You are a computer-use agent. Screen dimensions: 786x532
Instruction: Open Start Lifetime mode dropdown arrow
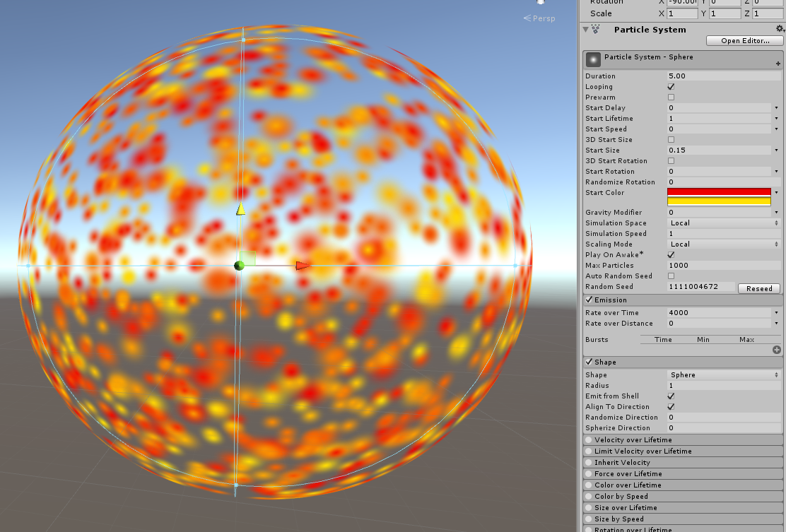click(777, 118)
